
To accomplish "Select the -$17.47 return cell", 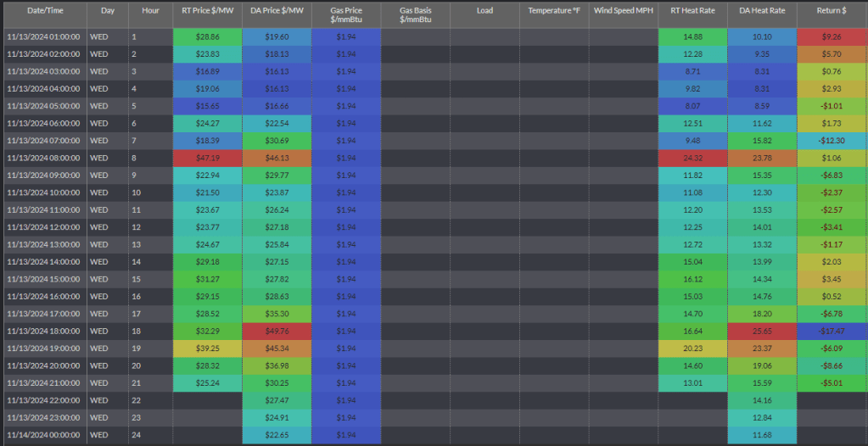I will pos(832,330).
